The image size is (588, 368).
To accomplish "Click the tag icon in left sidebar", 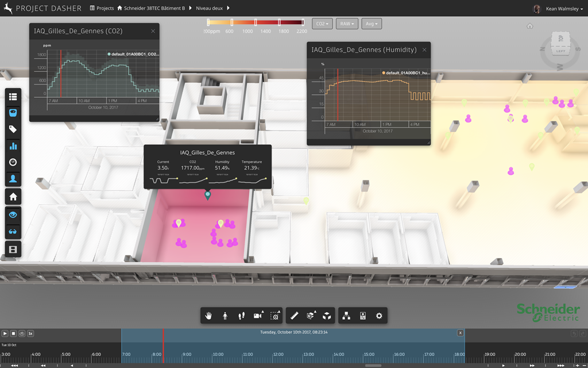I will coord(13,129).
